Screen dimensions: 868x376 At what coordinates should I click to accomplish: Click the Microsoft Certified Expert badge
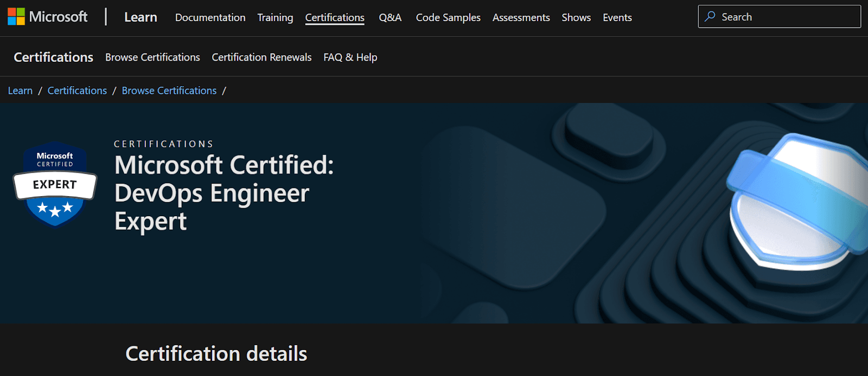coord(55,185)
